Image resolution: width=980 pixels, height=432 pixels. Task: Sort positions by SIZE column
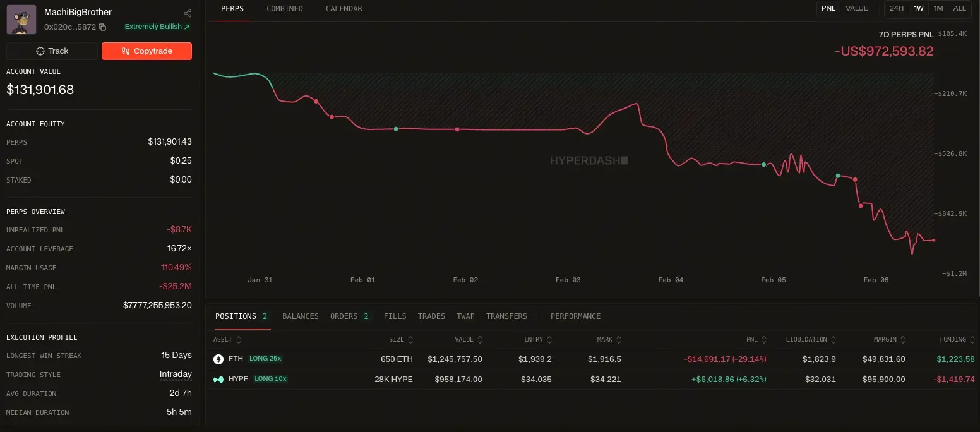click(401, 340)
